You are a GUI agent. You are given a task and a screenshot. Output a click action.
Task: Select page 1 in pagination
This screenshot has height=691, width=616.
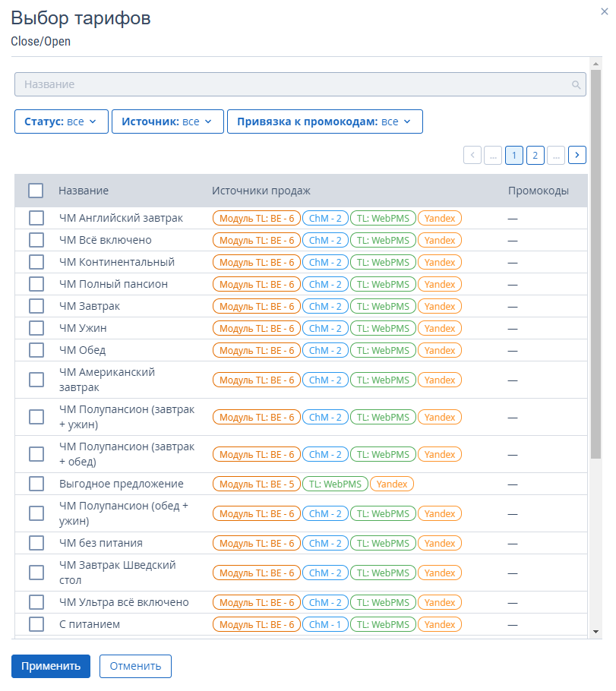pos(514,155)
